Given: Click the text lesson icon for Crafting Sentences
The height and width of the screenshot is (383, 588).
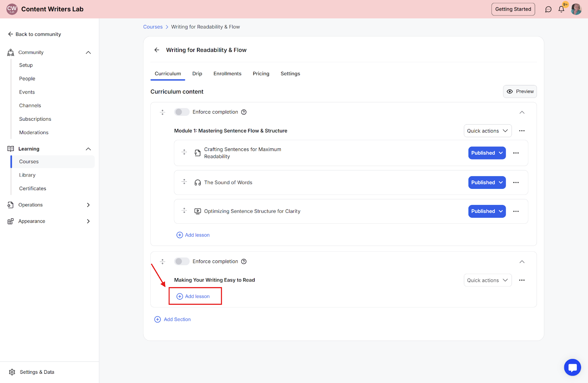Looking at the screenshot, I should click(198, 153).
